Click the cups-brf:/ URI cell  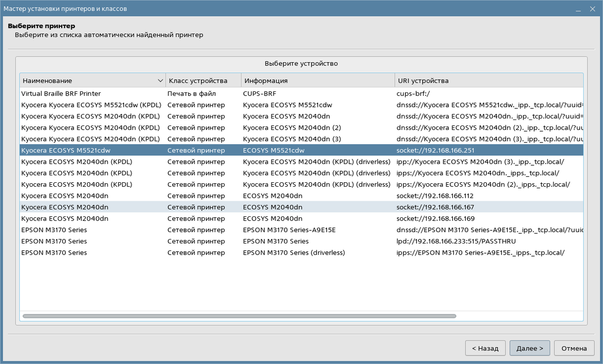(414, 93)
